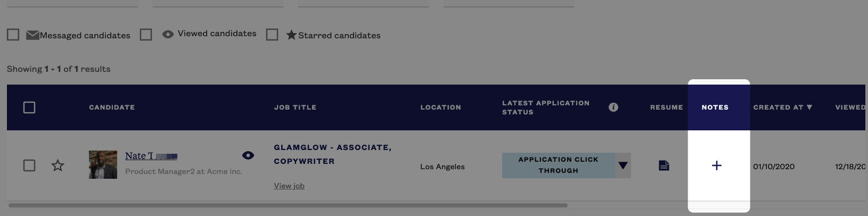
Task: Tick the Starred candidates checkbox
Action: (272, 35)
